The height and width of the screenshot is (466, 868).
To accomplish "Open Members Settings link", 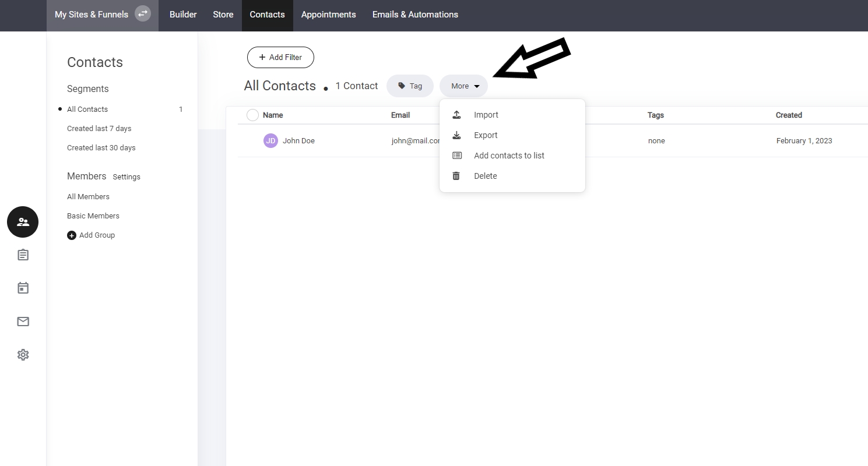I will (126, 177).
